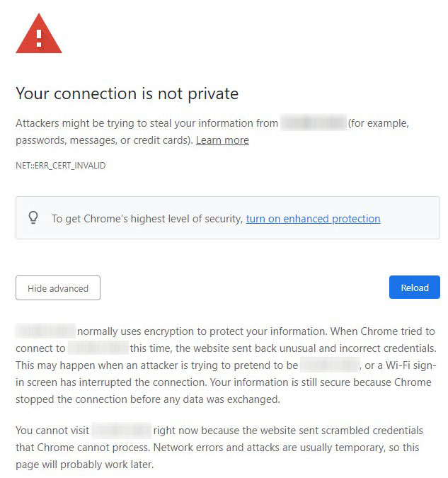Click blurred domain after 'pretend to be'

[330, 365]
